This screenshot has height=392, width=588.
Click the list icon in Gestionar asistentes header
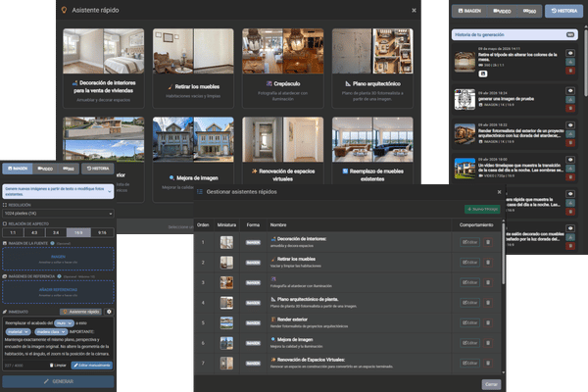[x=200, y=192]
